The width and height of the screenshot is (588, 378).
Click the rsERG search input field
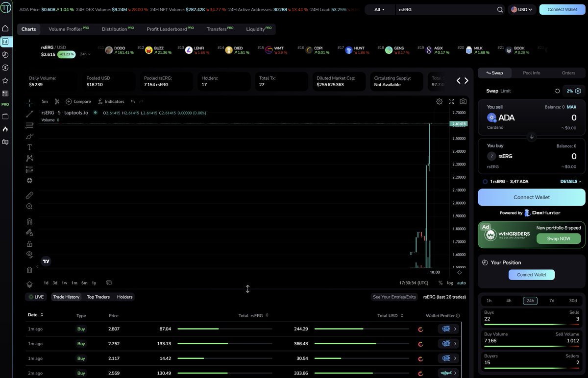pyautogui.click(x=445, y=9)
